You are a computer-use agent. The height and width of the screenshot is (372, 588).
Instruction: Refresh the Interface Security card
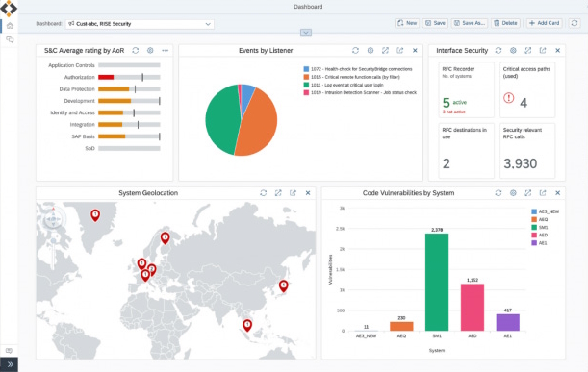(x=499, y=51)
